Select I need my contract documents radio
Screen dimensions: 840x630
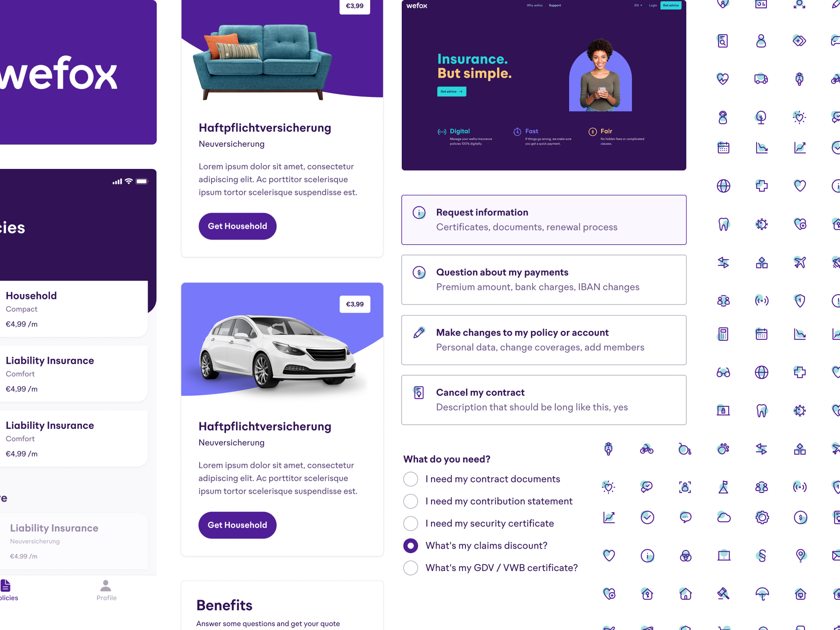[410, 478]
